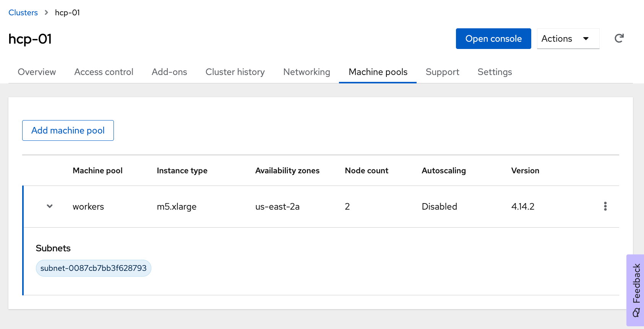Click the Actions dropdown caret arrow
Screen dimensions: 644x329
click(x=586, y=39)
